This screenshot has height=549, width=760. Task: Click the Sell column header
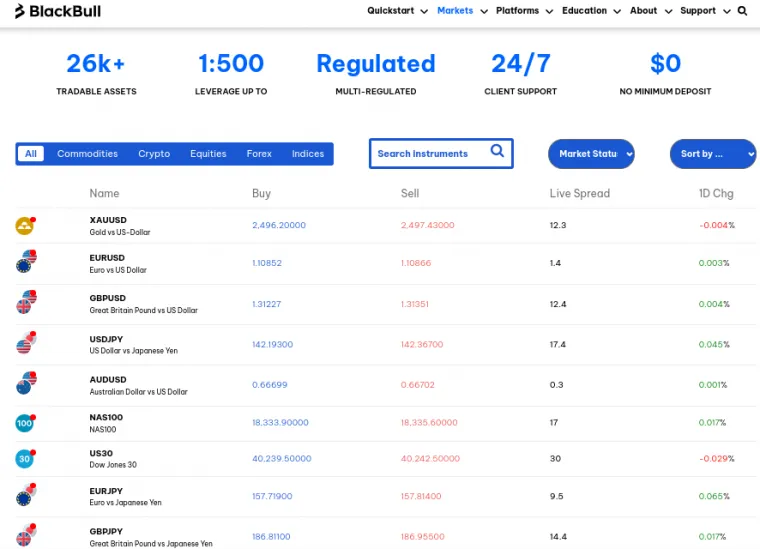[410, 193]
